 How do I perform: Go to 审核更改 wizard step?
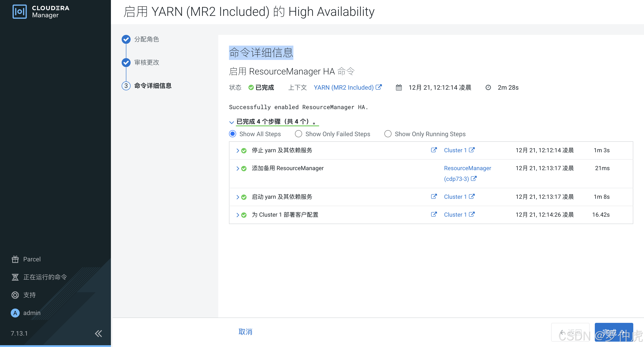pyautogui.click(x=146, y=63)
